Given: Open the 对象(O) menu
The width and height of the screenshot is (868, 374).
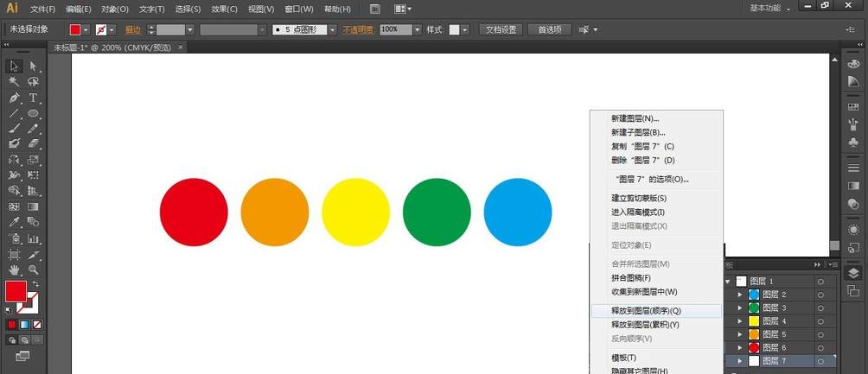Looking at the screenshot, I should [114, 9].
